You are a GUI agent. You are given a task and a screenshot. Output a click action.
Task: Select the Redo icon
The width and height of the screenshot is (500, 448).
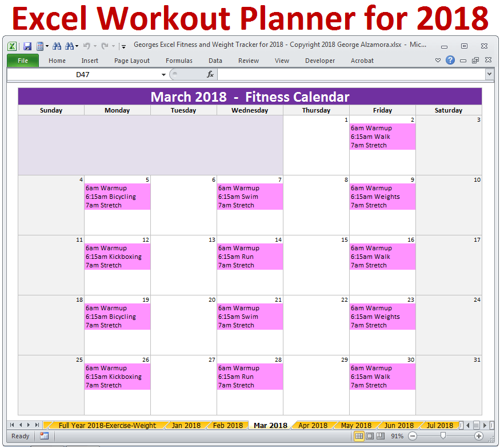[105, 46]
